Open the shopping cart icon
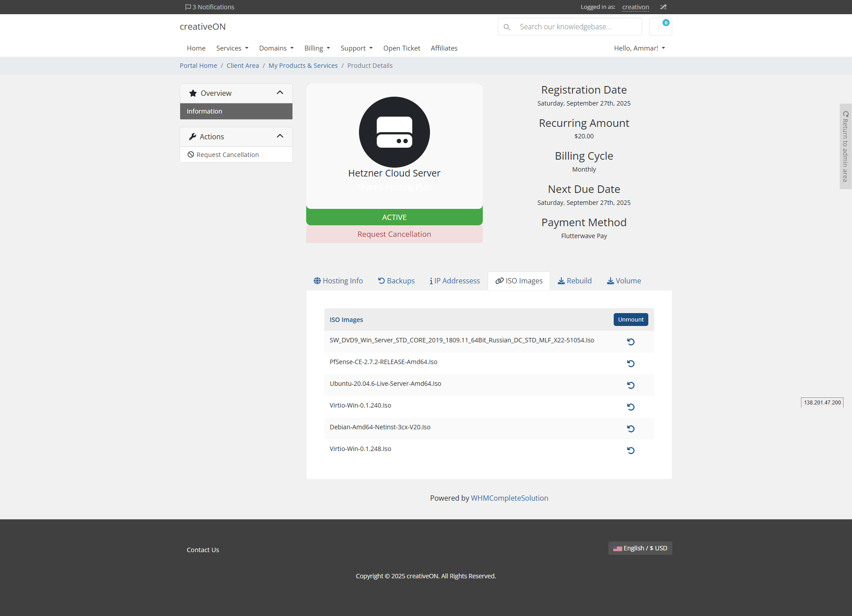852x616 pixels. [x=660, y=27]
